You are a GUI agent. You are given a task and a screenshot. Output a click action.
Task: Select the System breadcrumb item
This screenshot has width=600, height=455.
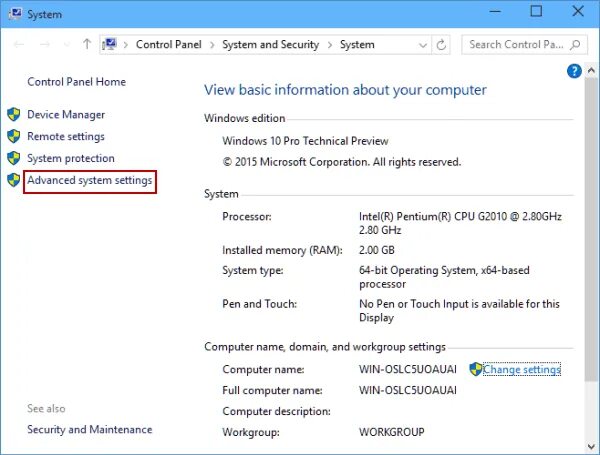(357, 44)
